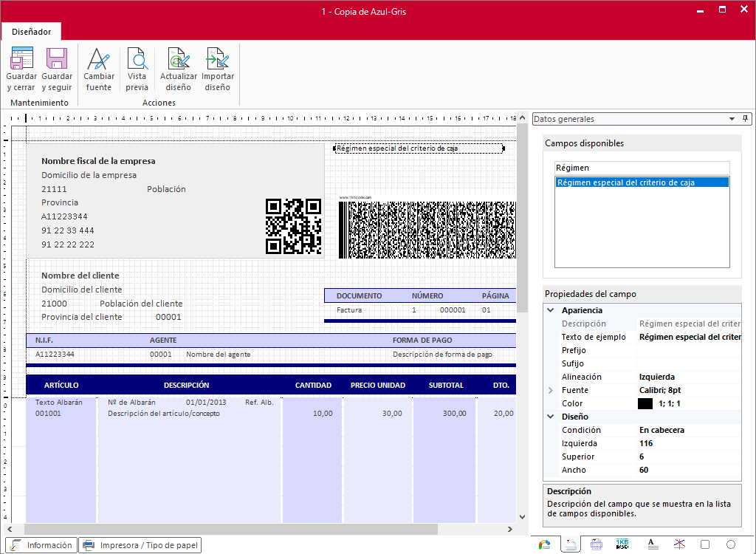The image size is (756, 554).
Task: Click the Actualizar diseño icon
Action: (179, 58)
